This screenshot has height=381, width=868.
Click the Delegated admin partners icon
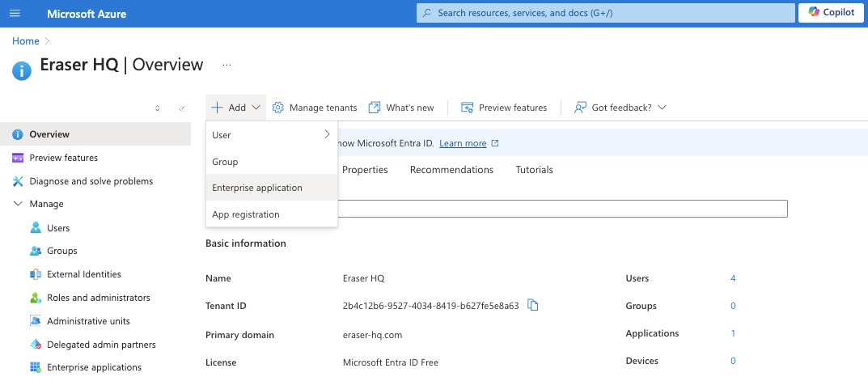coord(36,345)
